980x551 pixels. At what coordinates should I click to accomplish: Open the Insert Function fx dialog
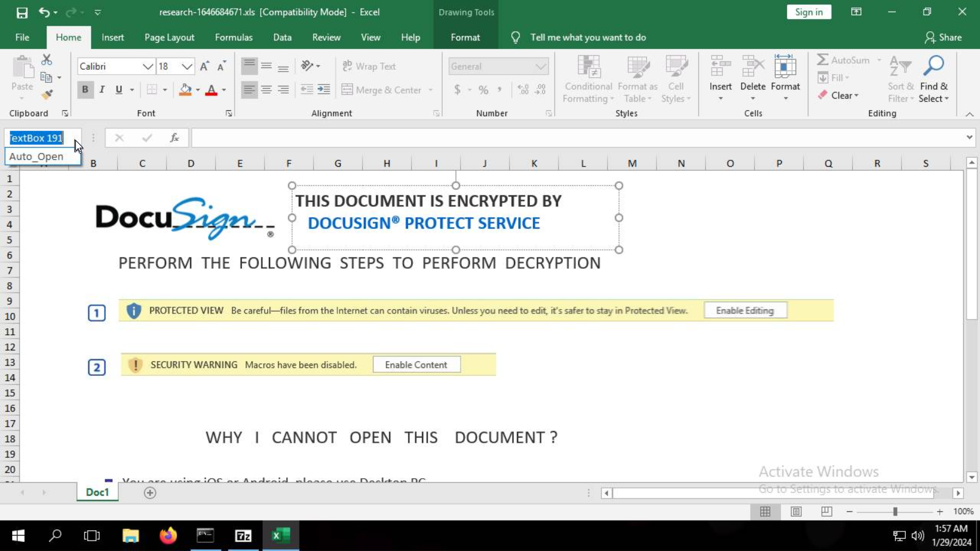click(175, 138)
